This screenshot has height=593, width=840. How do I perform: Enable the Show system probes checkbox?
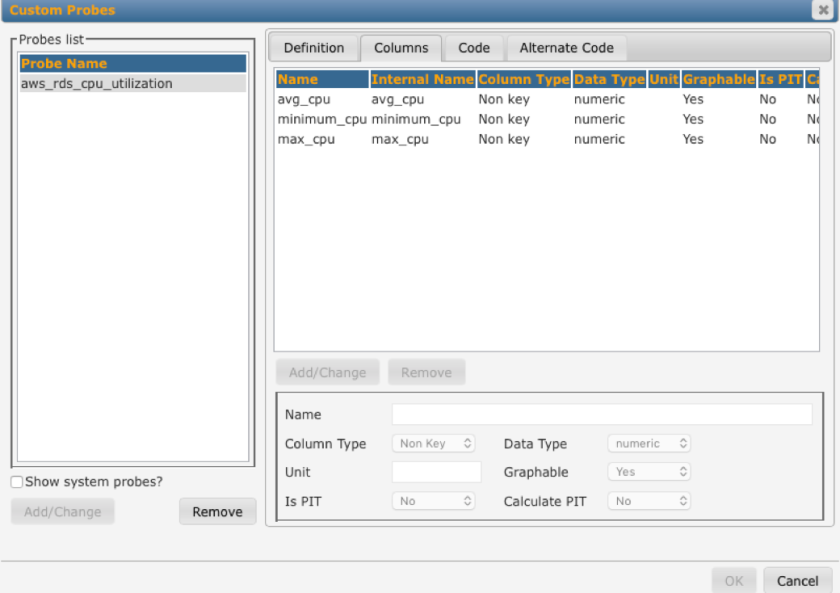pyautogui.click(x=17, y=482)
